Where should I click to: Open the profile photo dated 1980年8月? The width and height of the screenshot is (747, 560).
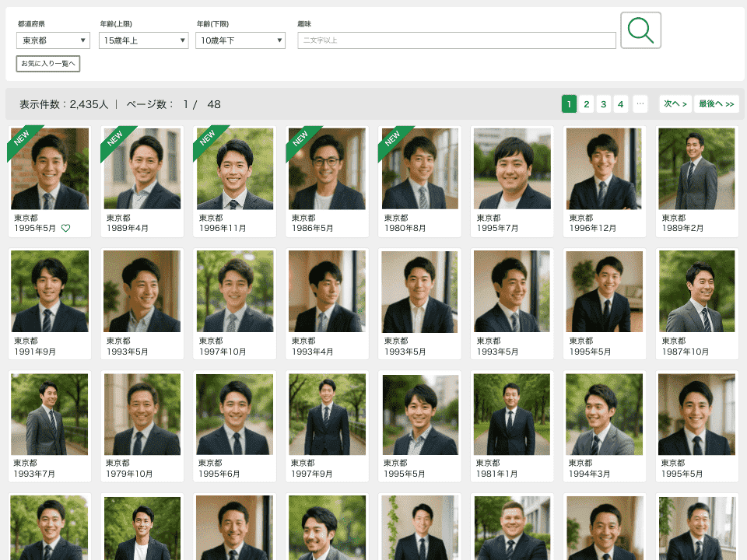[x=419, y=169]
